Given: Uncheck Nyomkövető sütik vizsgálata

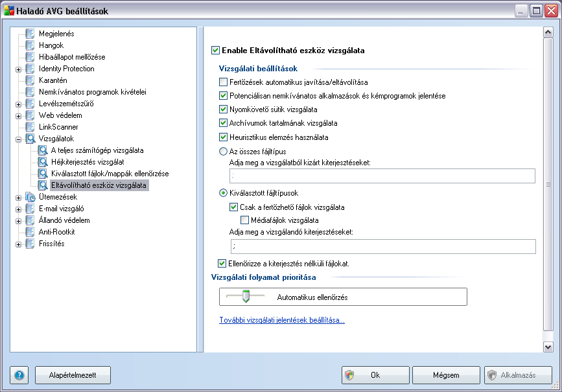Looking at the screenshot, I should pos(223,110).
